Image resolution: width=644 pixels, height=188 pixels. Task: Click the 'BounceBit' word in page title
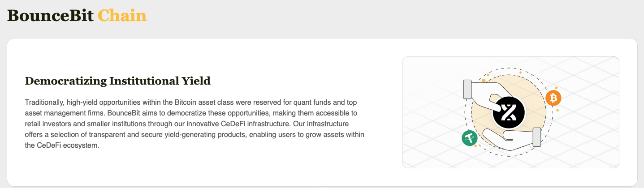tap(51, 15)
